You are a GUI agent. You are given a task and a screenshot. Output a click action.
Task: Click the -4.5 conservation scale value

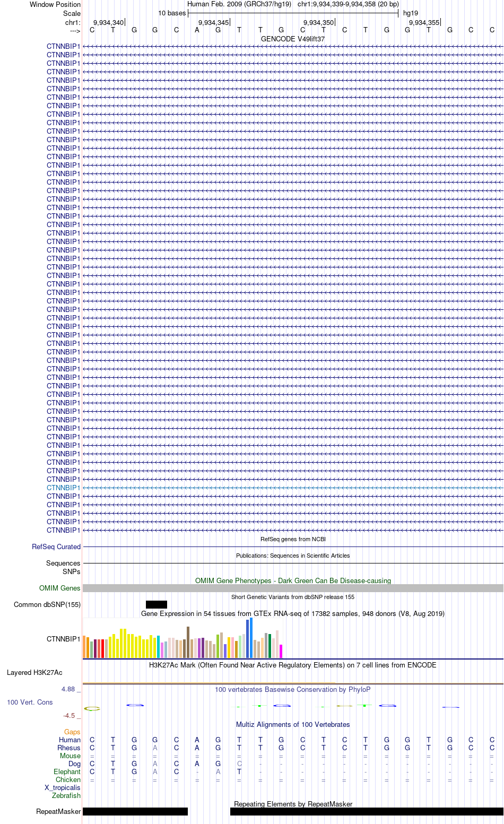pyautogui.click(x=69, y=715)
